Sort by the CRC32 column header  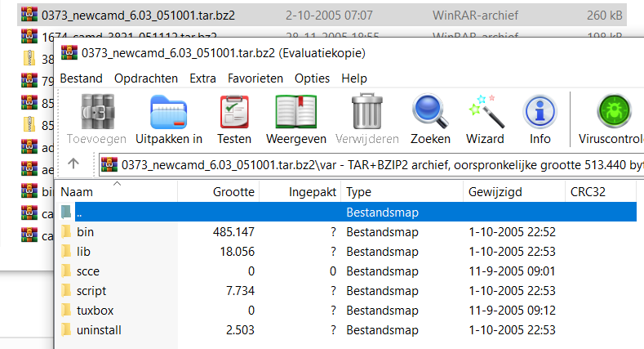601,191
